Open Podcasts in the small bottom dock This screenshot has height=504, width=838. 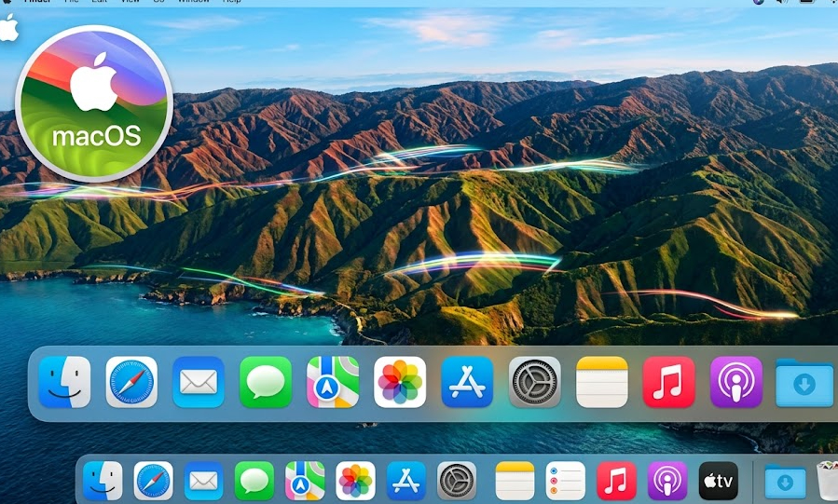click(x=667, y=481)
